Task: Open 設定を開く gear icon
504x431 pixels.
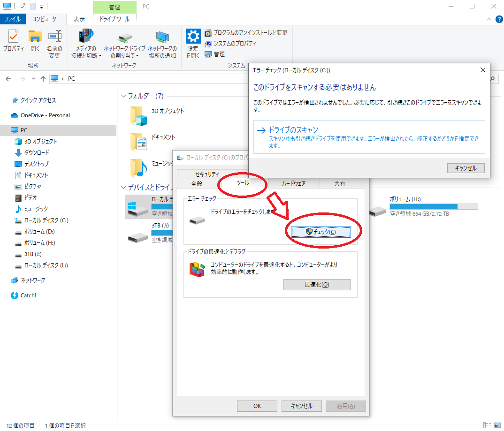Action: (193, 37)
